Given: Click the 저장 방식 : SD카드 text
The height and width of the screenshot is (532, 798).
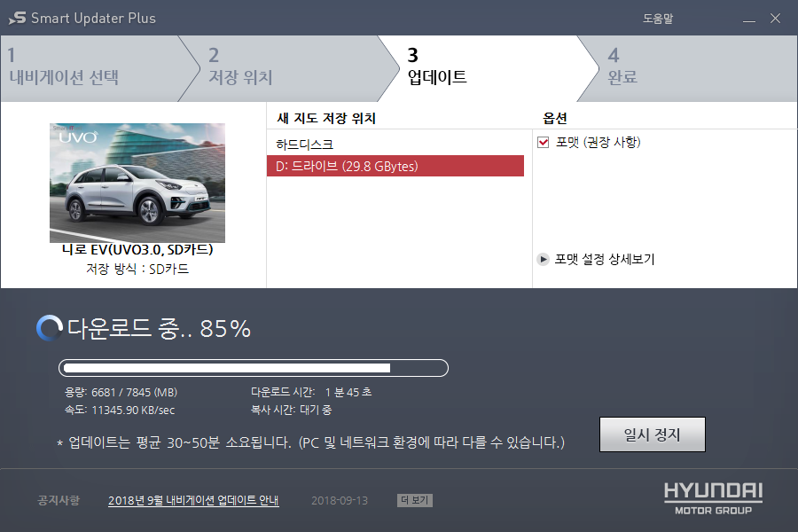Looking at the screenshot, I should (x=137, y=269).
